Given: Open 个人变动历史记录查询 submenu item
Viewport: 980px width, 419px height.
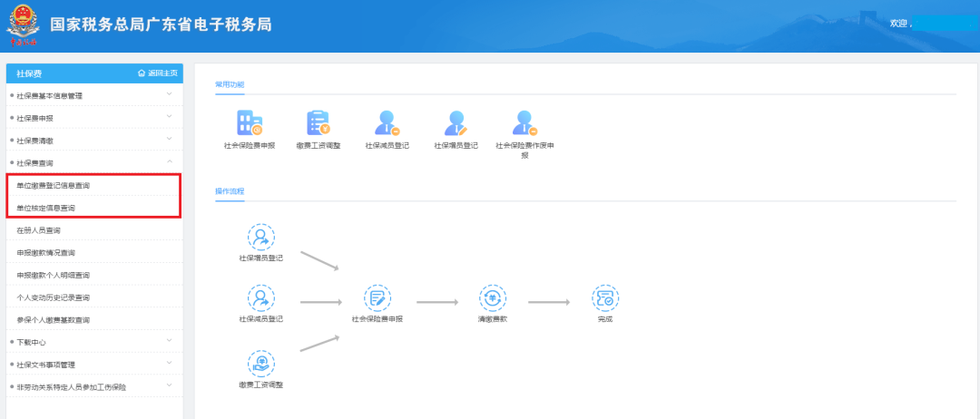Looking at the screenshot, I should tap(94, 297).
